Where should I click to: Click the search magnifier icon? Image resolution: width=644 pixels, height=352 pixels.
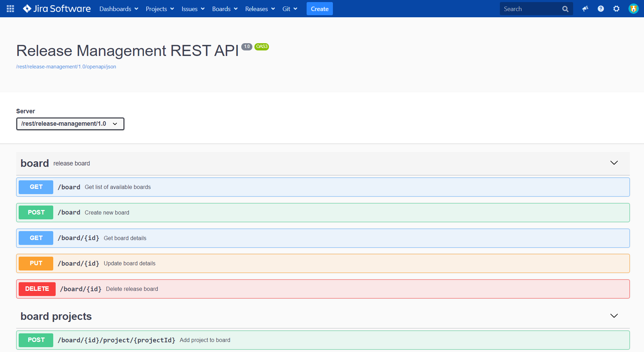[x=565, y=9]
